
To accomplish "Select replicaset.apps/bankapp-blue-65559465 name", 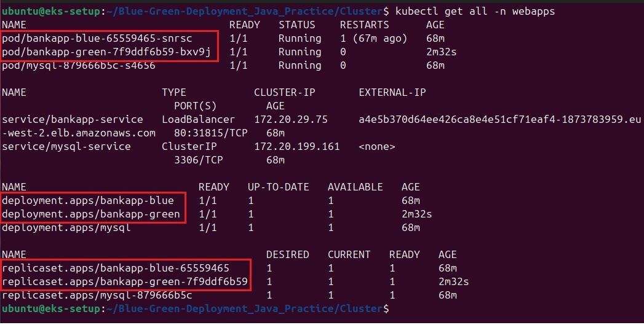I will pyautogui.click(x=116, y=268).
